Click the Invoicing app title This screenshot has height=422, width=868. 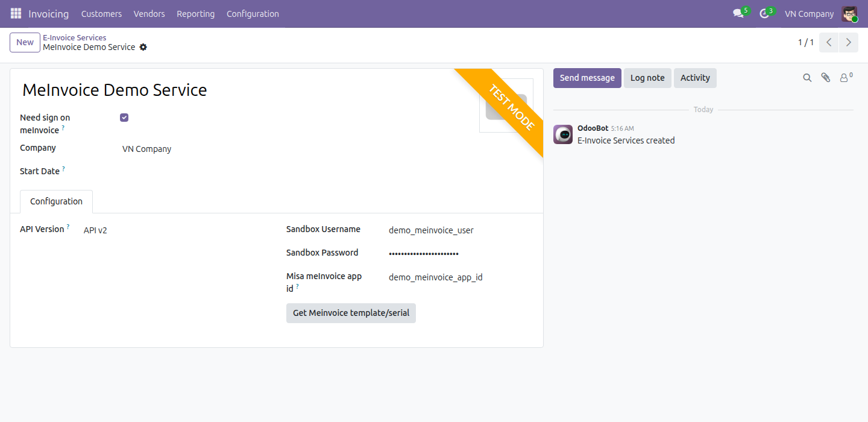tap(49, 14)
